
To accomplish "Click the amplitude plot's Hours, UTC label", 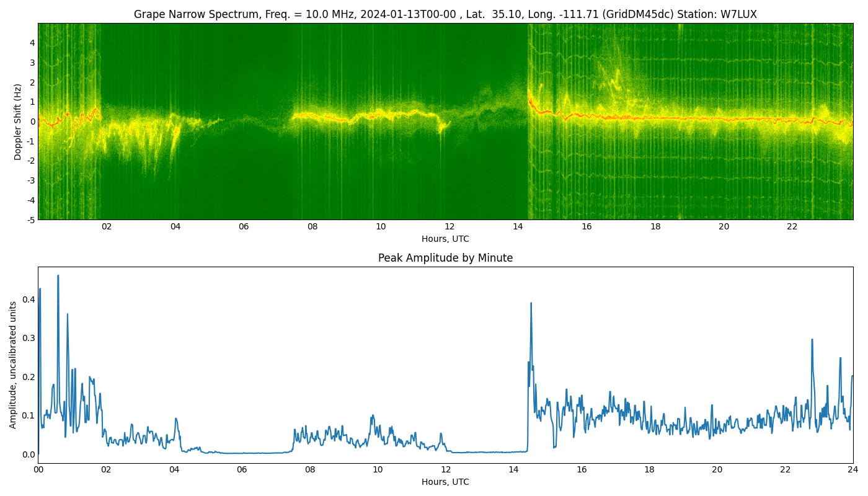I will (x=445, y=482).
